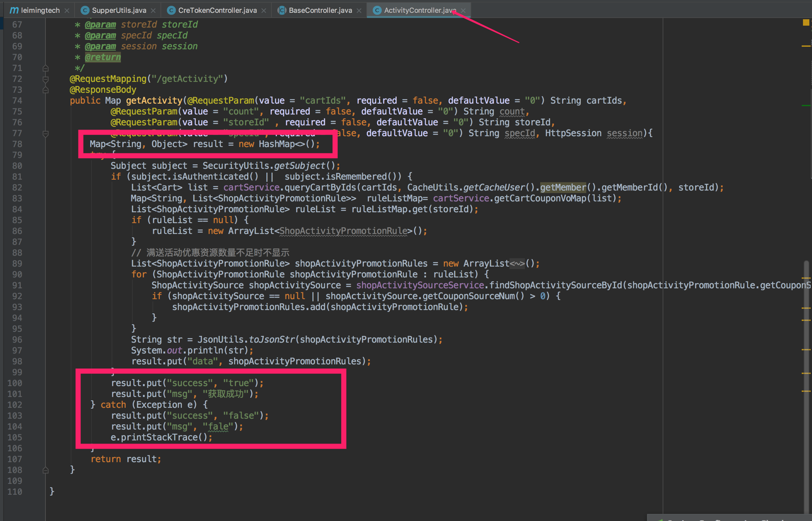Open the SupperUtils.java tab
Viewport: 812px width, 521px height.
tap(119, 10)
